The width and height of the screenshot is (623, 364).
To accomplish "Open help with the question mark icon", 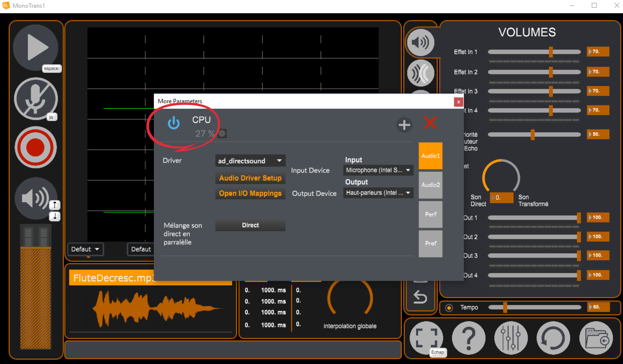I will click(469, 338).
